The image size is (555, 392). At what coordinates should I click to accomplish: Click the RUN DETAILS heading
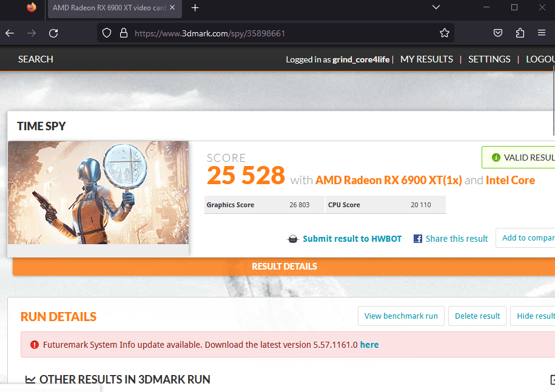(58, 317)
